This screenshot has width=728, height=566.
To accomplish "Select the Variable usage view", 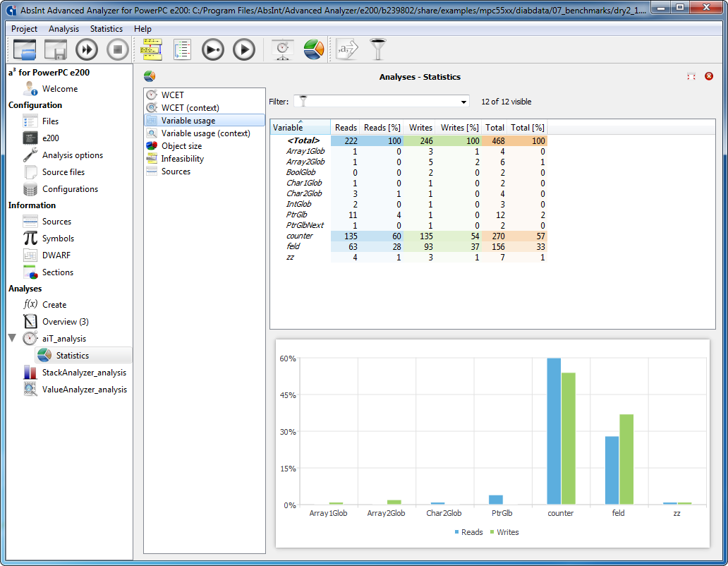I will (205, 120).
